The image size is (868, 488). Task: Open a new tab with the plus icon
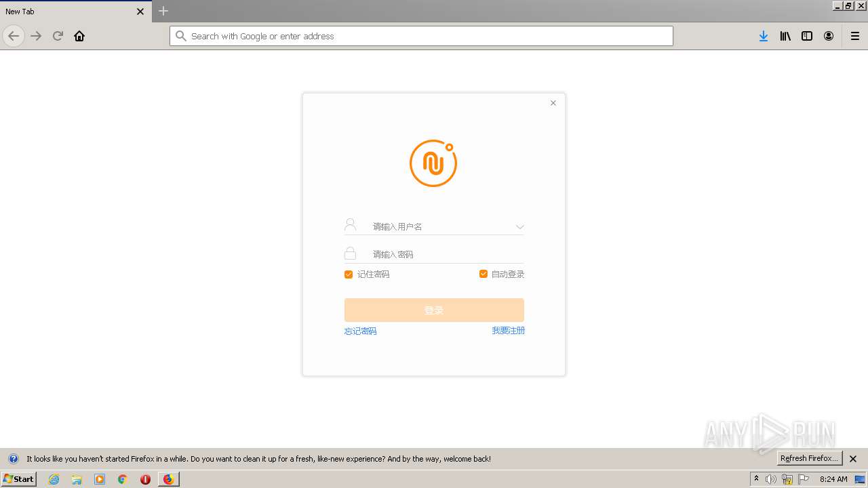[x=163, y=11]
